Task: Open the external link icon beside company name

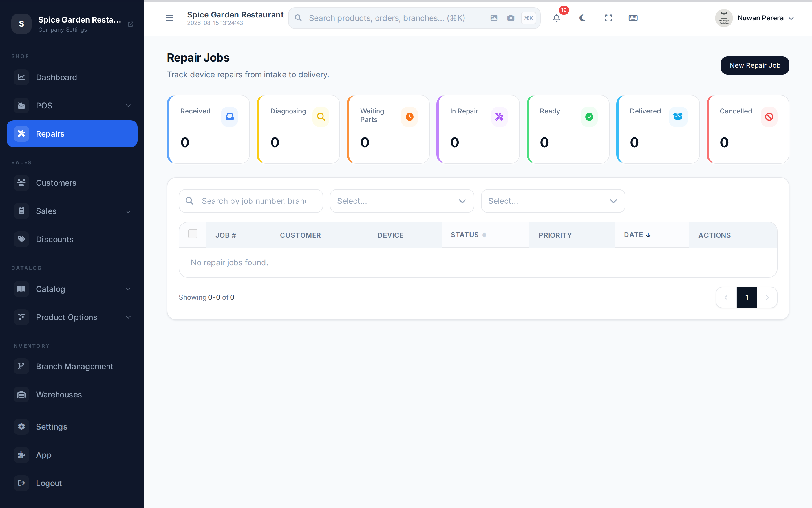Action: click(131, 24)
